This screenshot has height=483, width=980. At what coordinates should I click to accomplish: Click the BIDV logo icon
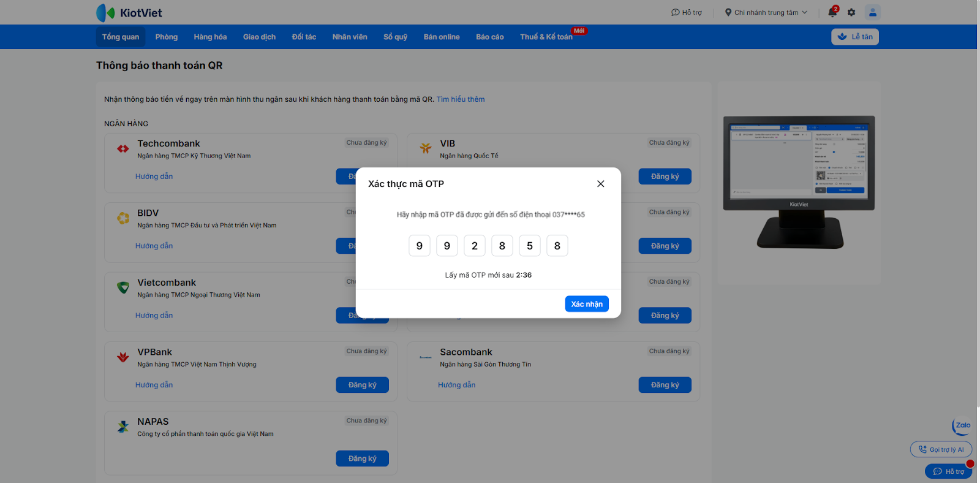point(123,218)
